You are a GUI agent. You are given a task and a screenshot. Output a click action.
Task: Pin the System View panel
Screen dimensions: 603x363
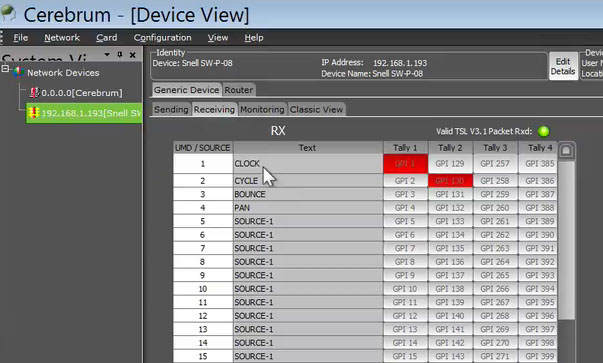[120, 55]
